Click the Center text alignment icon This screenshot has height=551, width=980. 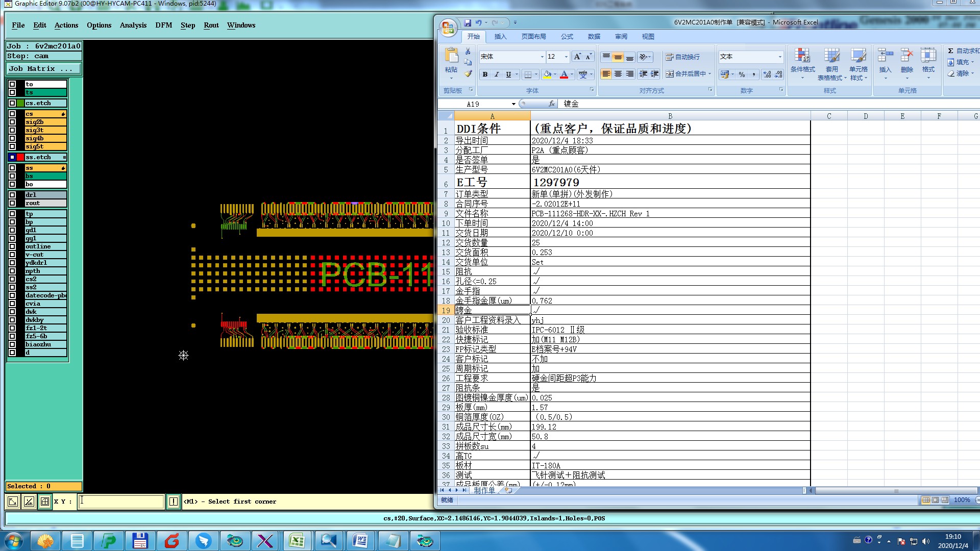[x=618, y=74]
